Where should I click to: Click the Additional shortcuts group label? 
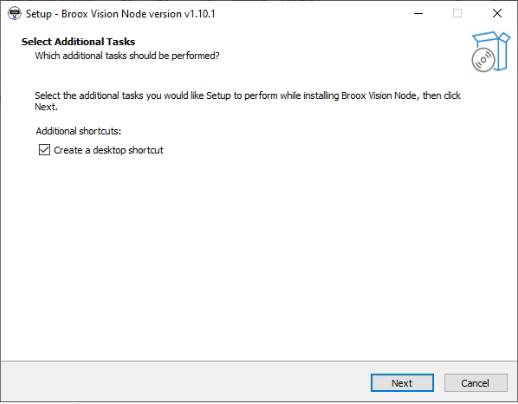coord(78,131)
